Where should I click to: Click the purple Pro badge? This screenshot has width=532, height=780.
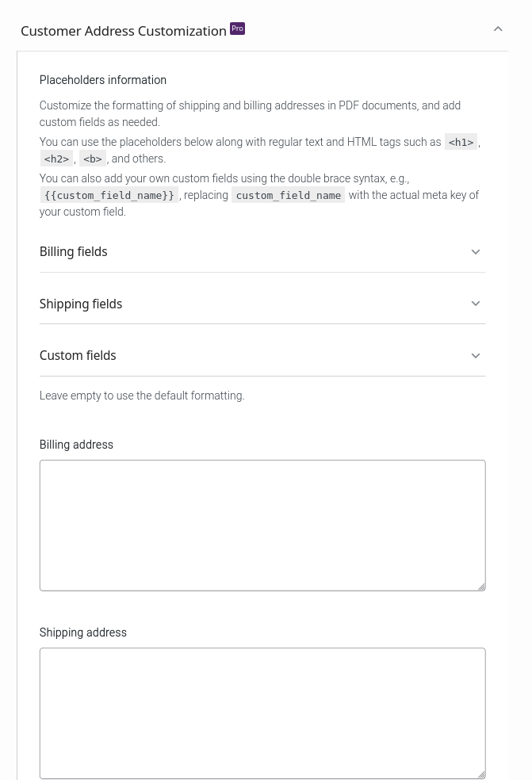coord(237,29)
